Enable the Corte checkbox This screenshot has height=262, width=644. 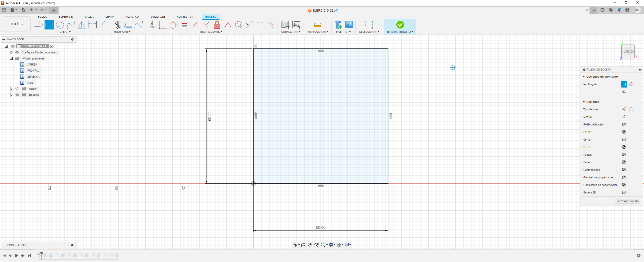624,140
